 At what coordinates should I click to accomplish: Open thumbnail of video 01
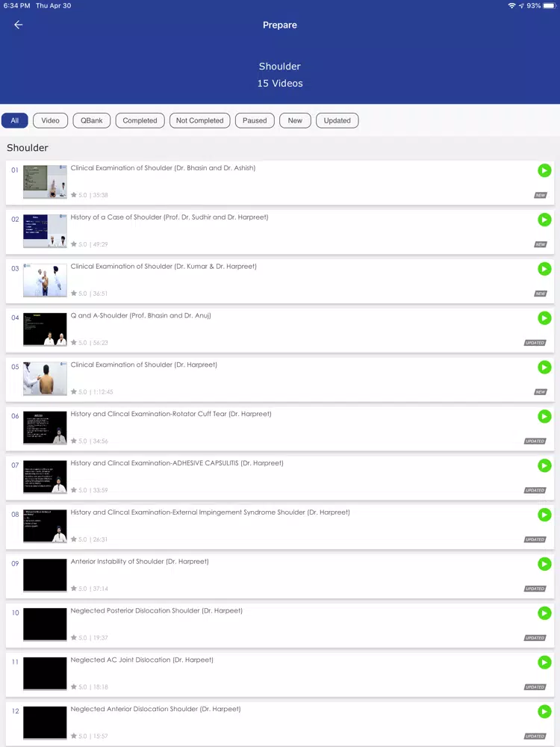[46, 182]
